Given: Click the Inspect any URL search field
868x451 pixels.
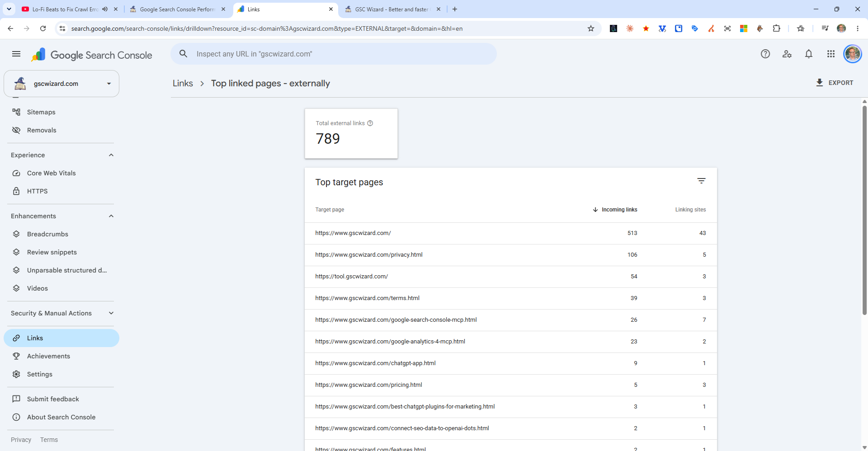Looking at the screenshot, I should [334, 54].
